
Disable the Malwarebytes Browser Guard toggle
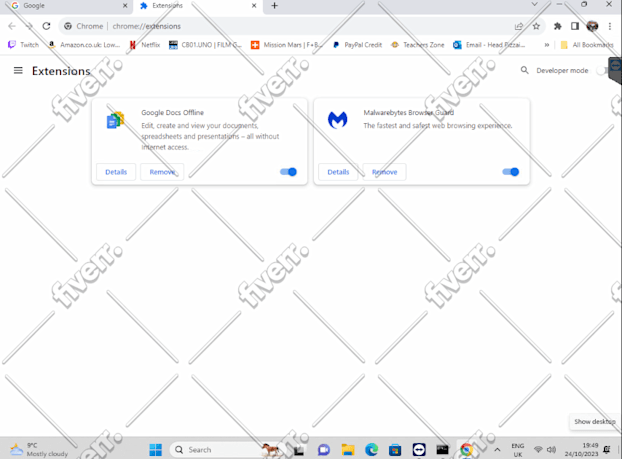click(x=511, y=172)
